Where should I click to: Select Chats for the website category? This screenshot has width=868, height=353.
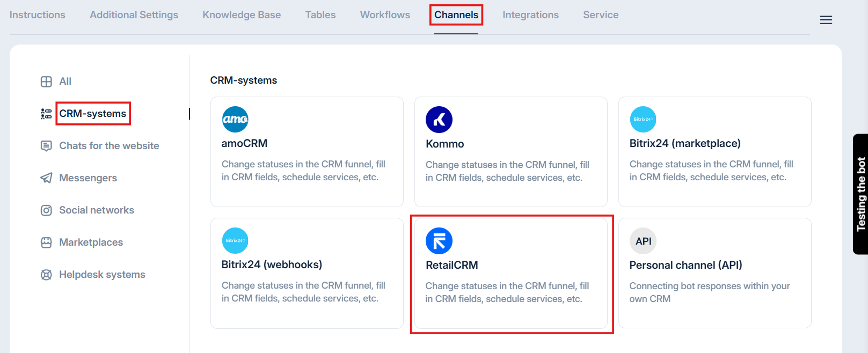pos(109,146)
